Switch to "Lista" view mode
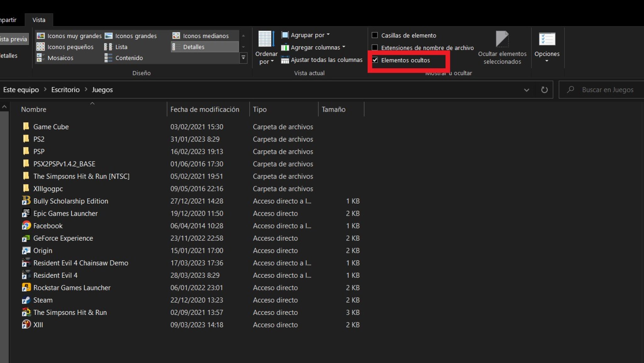This screenshot has height=363, width=644. 122,47
